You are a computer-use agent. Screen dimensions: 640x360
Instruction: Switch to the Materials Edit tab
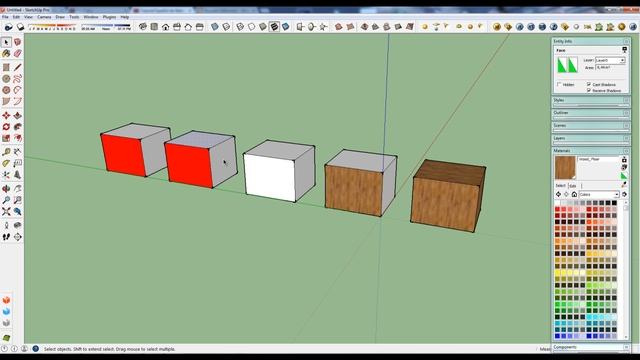pos(573,186)
